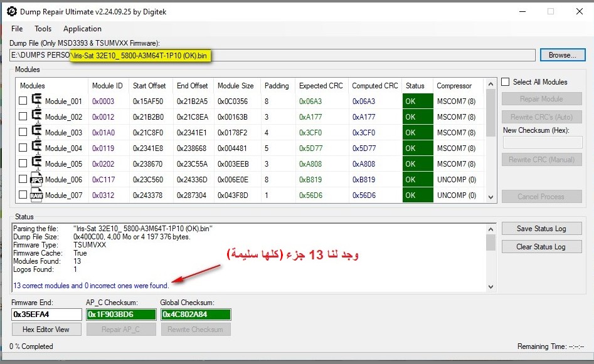Click the modules list scrollbar thumb
The width and height of the screenshot is (594, 364).
coord(491,113)
